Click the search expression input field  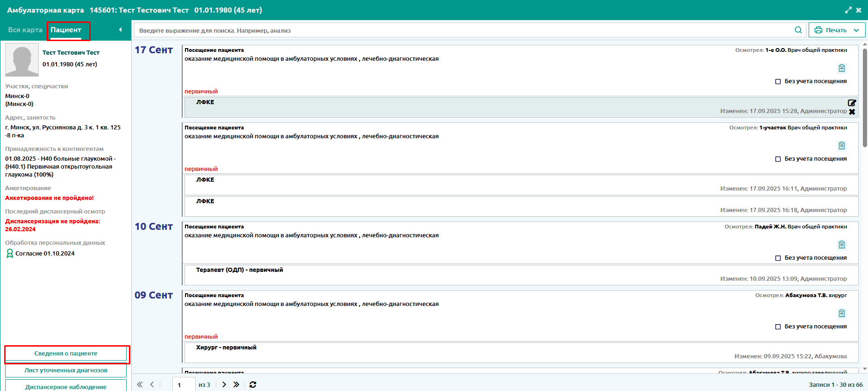click(x=462, y=30)
